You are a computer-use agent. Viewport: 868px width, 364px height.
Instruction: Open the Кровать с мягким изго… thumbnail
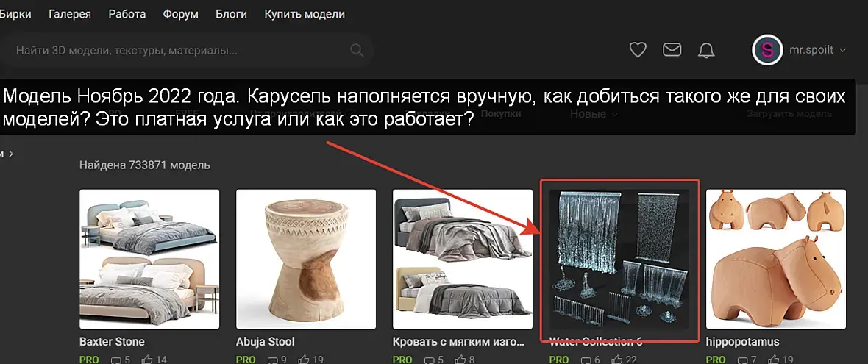[x=463, y=260]
